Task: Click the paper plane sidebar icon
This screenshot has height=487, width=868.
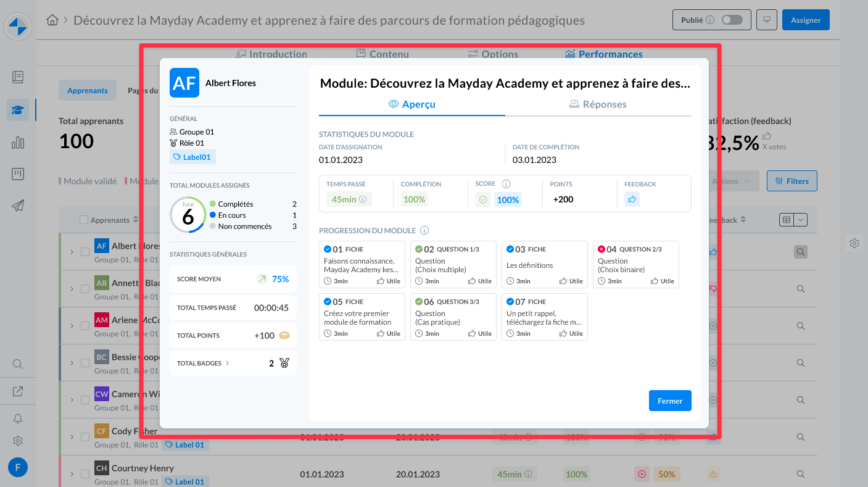Action: [x=18, y=206]
